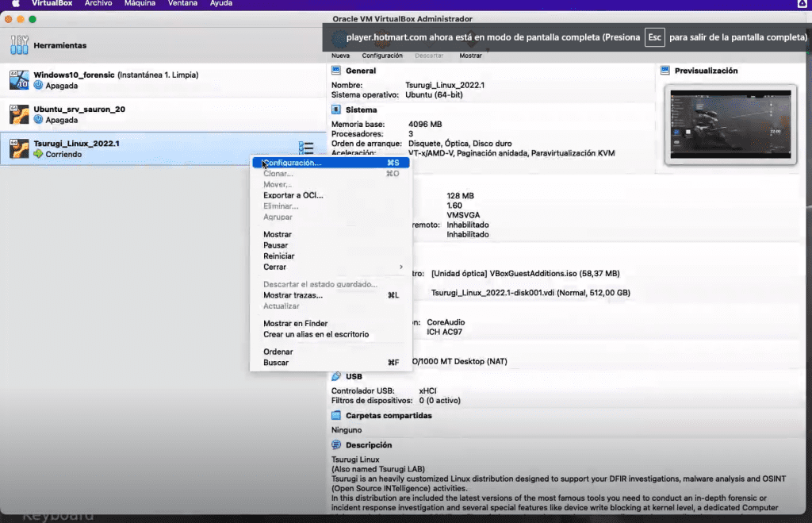The width and height of the screenshot is (812, 523).
Task: Choose Reiniciar in the context menu
Action: point(331,256)
